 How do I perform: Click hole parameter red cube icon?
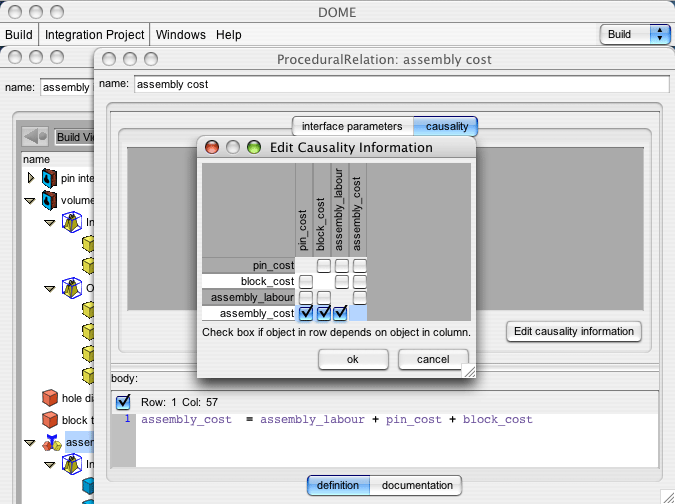tap(50, 398)
